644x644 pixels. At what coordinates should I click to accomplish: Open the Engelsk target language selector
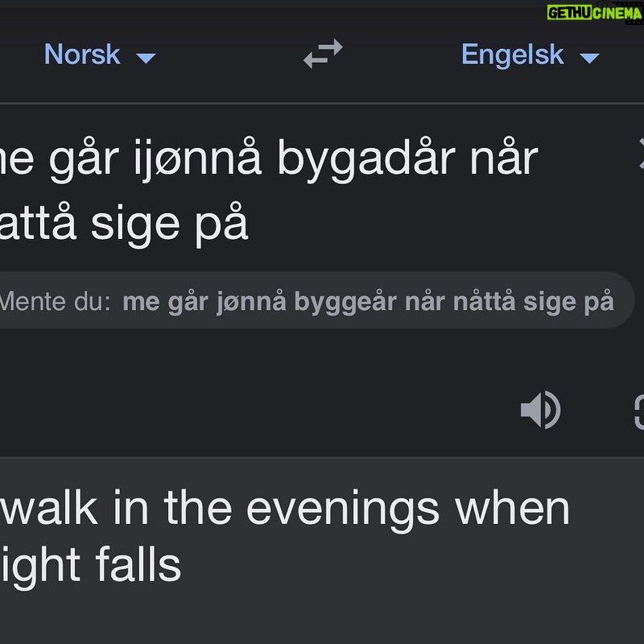530,54
